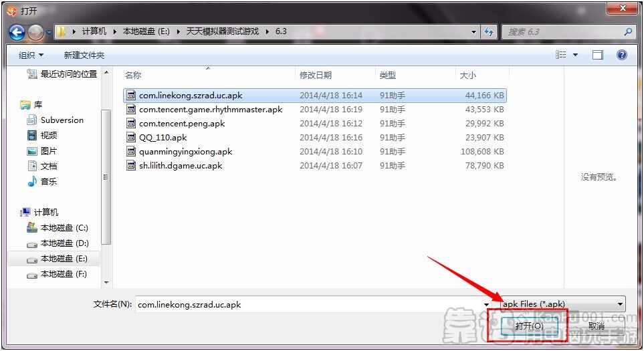The width and height of the screenshot is (644, 351).
Task: Open recent locations dropdown beside Forward
Action: (49, 32)
